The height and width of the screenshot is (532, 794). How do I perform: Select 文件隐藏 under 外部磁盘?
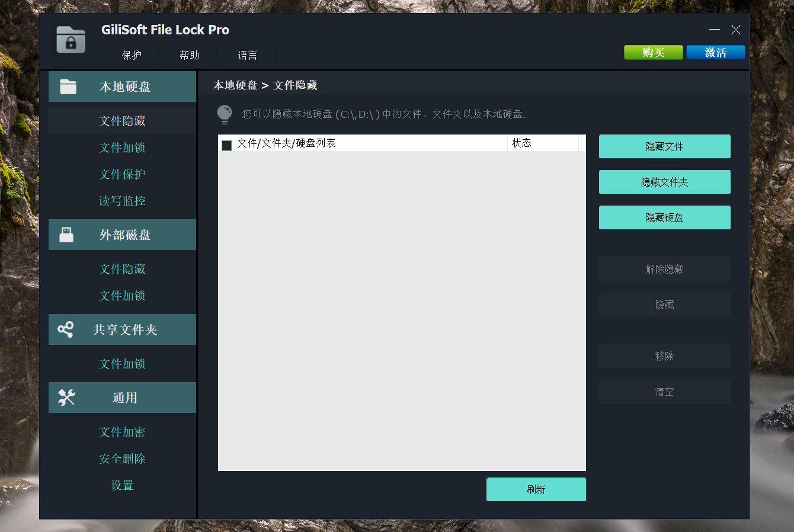pos(122,269)
